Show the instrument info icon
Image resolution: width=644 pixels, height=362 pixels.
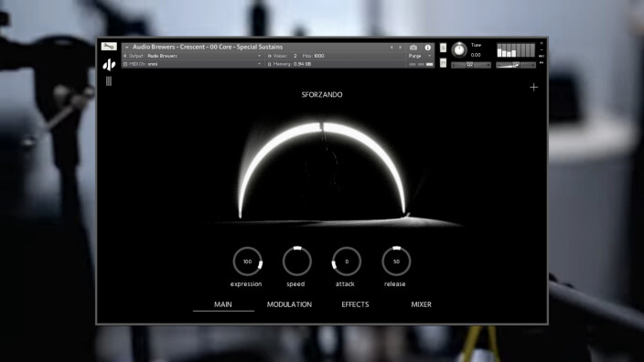[427, 48]
